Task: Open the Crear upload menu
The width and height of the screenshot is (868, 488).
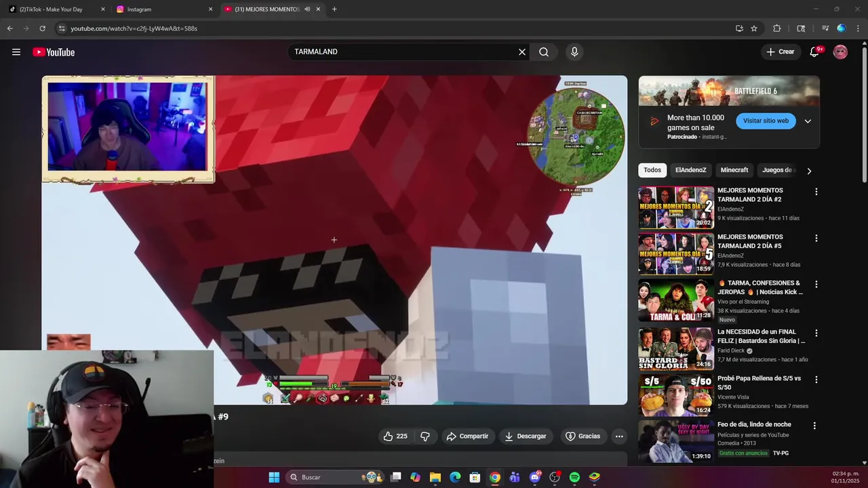Action: click(780, 52)
